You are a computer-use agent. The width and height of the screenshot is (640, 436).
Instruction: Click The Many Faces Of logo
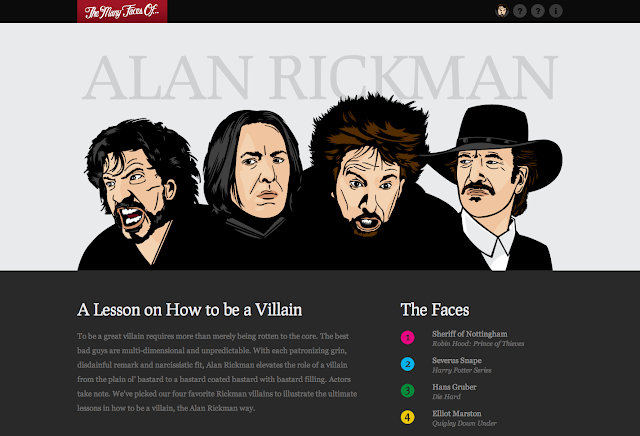coord(122,11)
